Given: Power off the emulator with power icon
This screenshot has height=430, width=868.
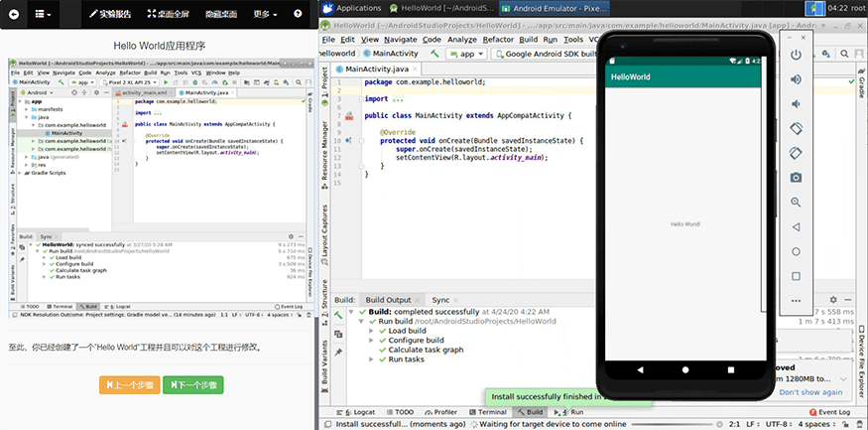Looking at the screenshot, I should pyautogui.click(x=796, y=55).
